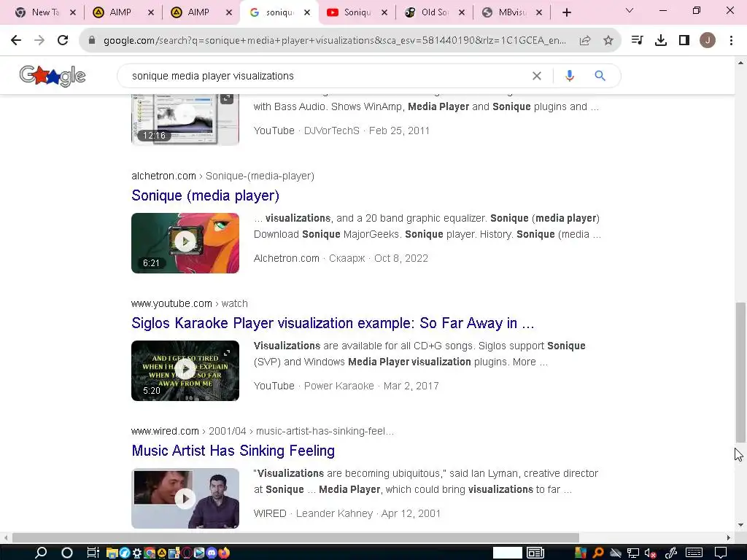Share this page via the address bar icon

585,41
